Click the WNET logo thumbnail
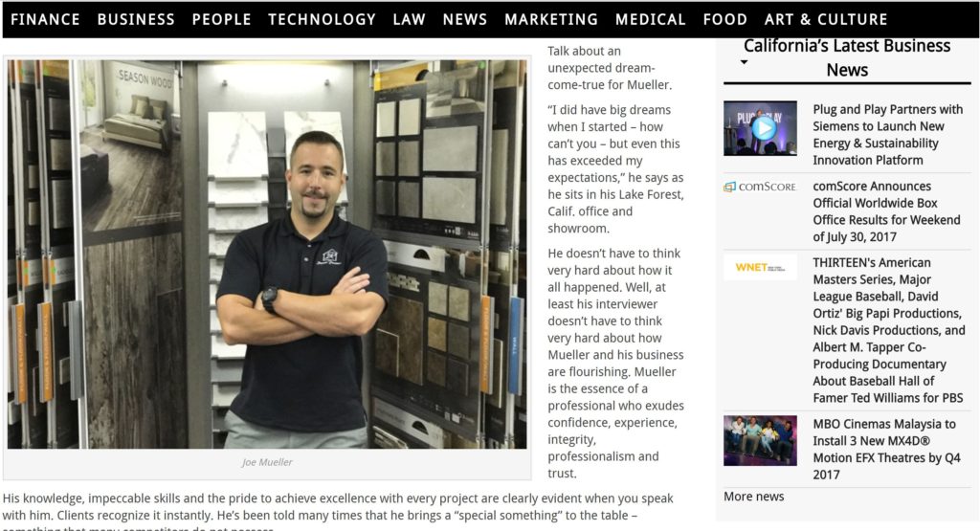Viewport: 980px width, 531px height. tap(760, 267)
